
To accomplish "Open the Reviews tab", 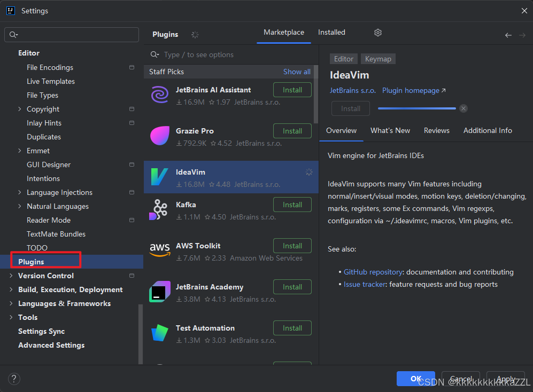I will [x=436, y=130].
